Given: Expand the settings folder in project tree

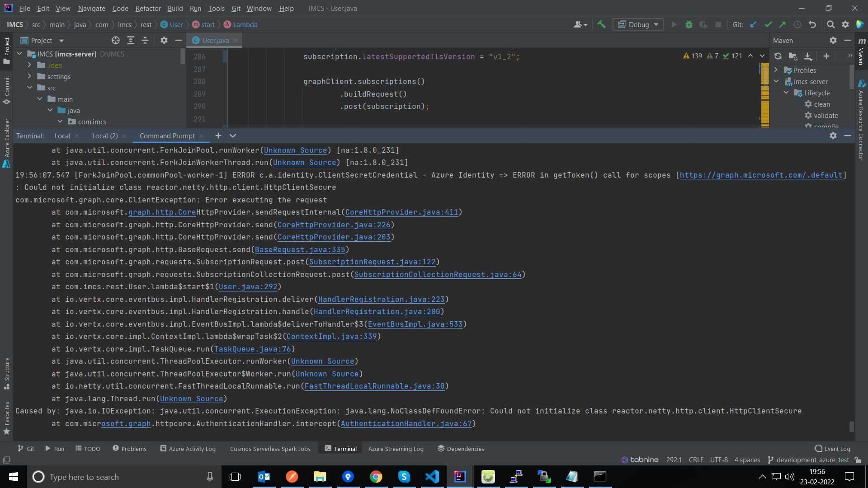Looking at the screenshot, I should (x=29, y=76).
